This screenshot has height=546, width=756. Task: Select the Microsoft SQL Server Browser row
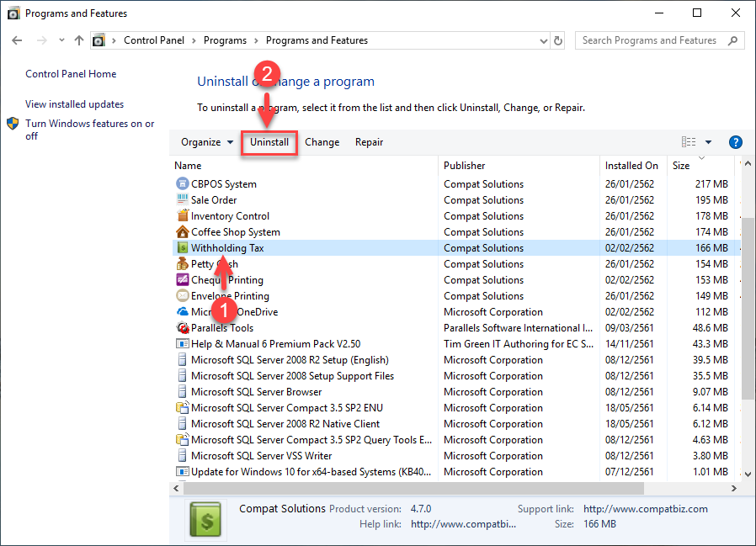[x=456, y=392]
